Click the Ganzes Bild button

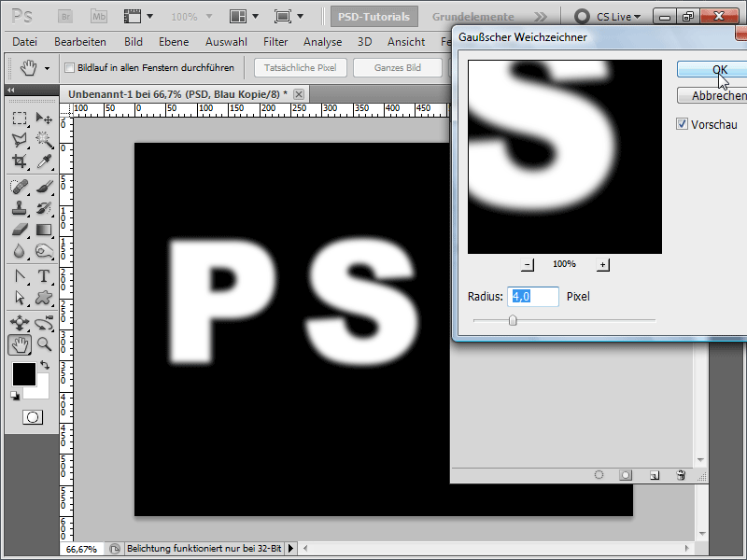click(x=398, y=67)
